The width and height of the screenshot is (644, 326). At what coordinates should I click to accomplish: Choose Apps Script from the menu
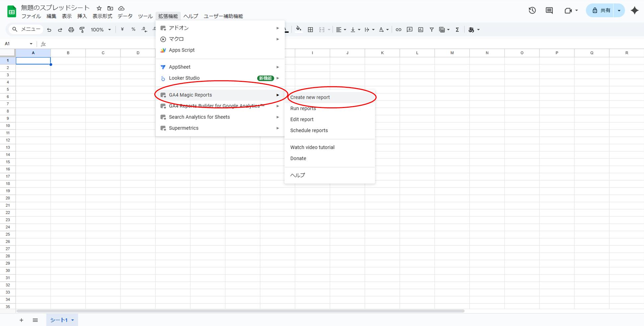coord(220,50)
